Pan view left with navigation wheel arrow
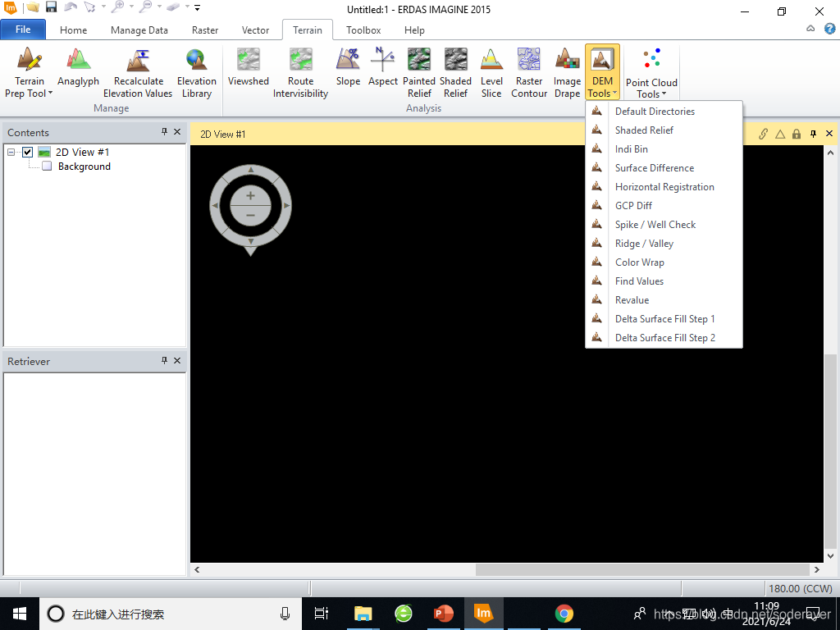The width and height of the screenshot is (840, 630). (215, 206)
